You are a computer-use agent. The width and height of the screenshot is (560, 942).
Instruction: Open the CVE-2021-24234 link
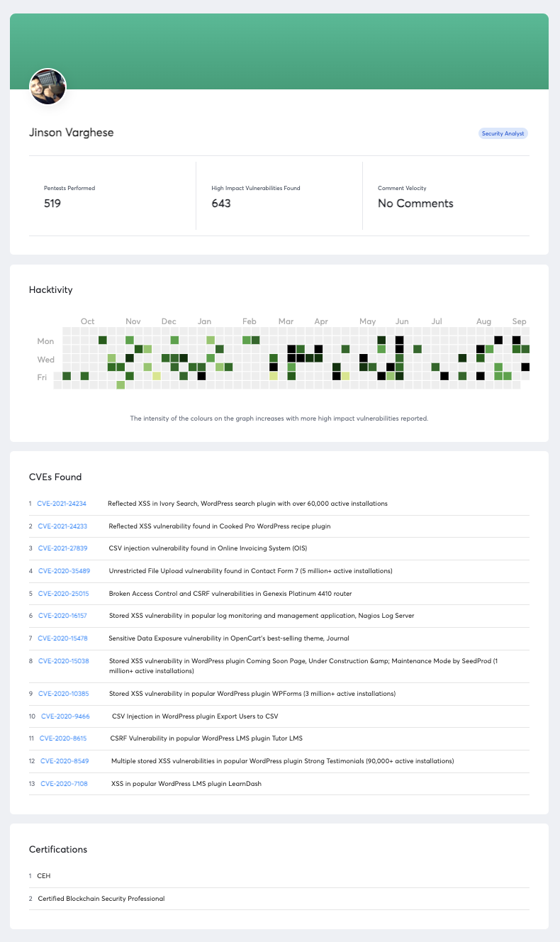click(x=62, y=504)
